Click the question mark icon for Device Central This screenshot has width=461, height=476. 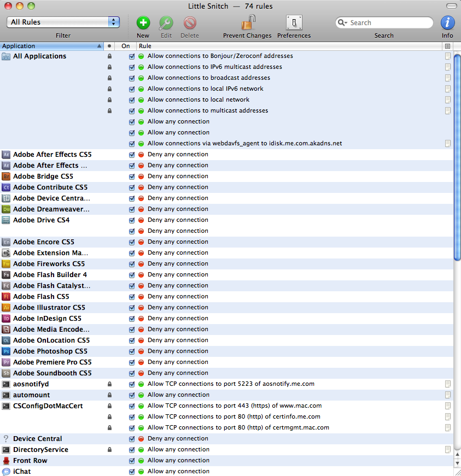coord(6,439)
